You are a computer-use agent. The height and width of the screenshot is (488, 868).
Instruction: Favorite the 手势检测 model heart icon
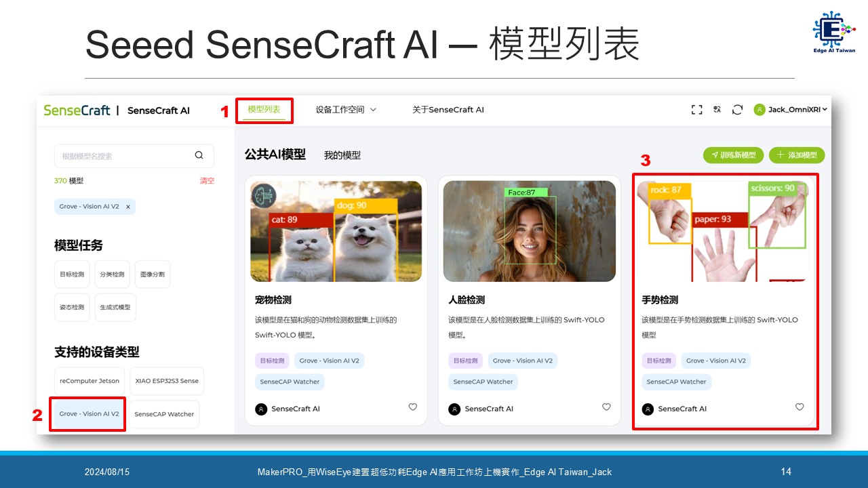pyautogui.click(x=800, y=407)
